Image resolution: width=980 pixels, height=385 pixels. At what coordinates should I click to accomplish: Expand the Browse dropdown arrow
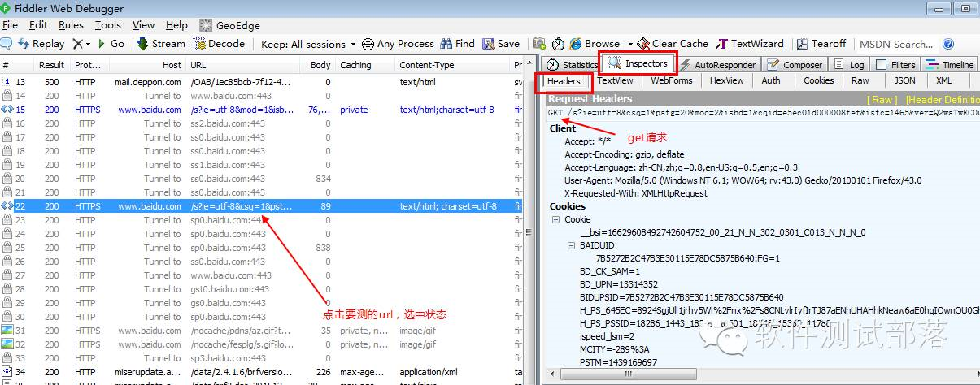pyautogui.click(x=629, y=44)
